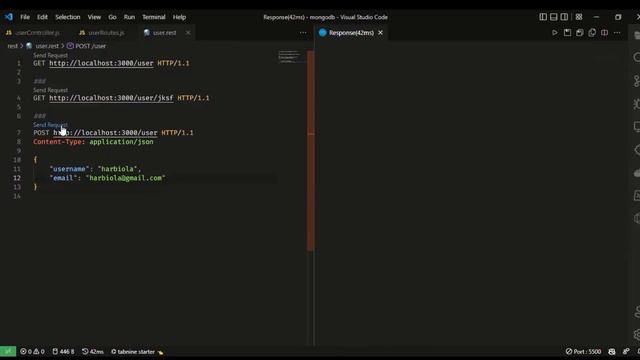The width and height of the screenshot is (640, 360).
Task: Open the Help menu
Action: tap(179, 17)
